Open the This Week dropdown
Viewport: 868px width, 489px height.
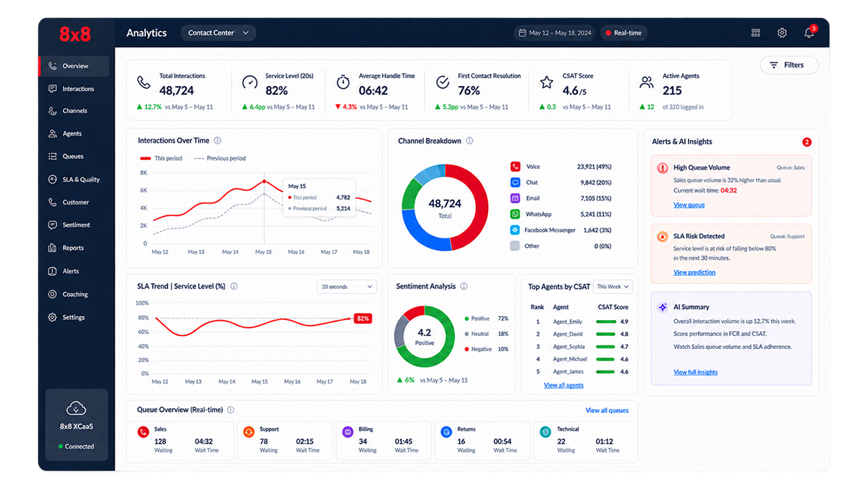point(613,287)
